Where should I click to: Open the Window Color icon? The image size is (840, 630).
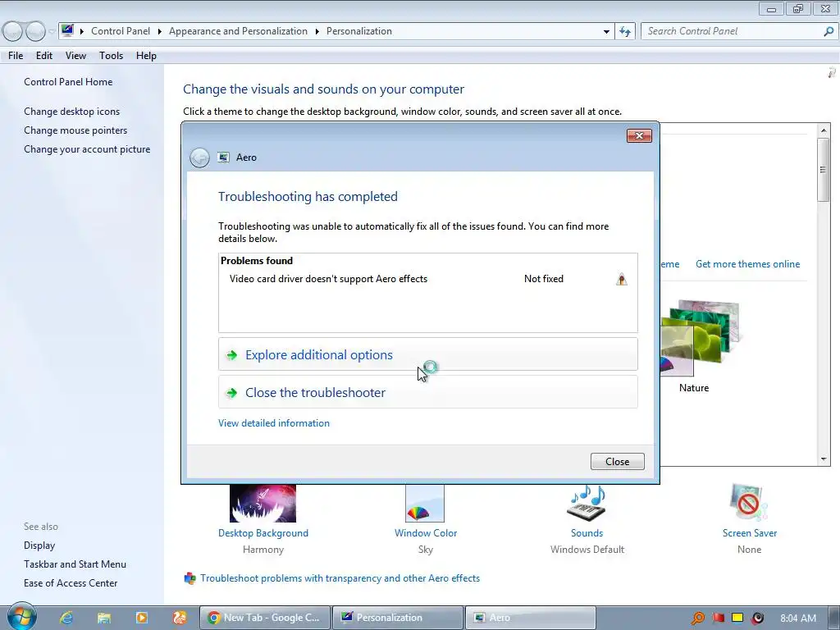click(x=425, y=503)
